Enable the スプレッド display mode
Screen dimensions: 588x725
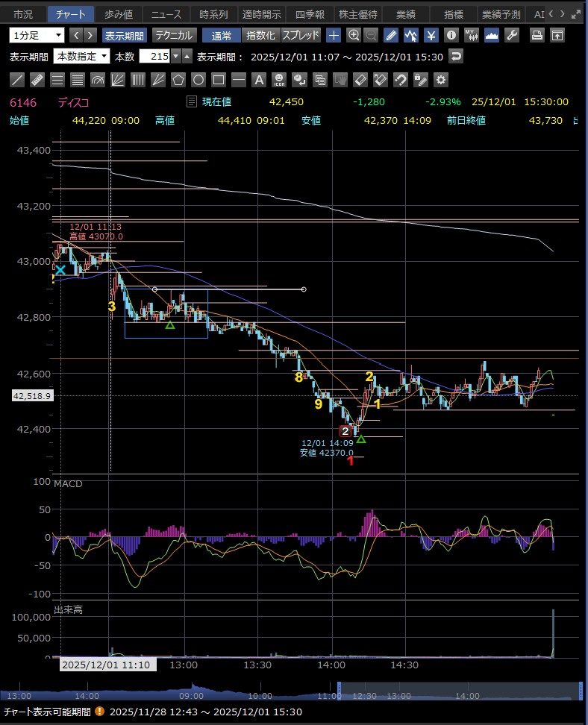(x=301, y=35)
